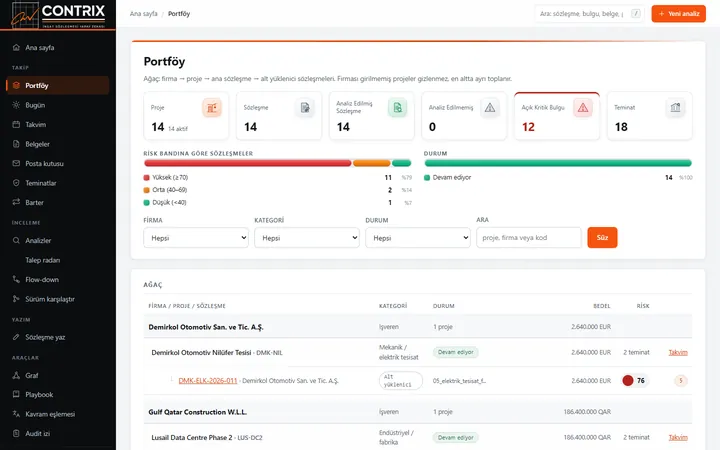720x450 pixels.
Task: Click the Süz filter button
Action: click(x=602, y=237)
